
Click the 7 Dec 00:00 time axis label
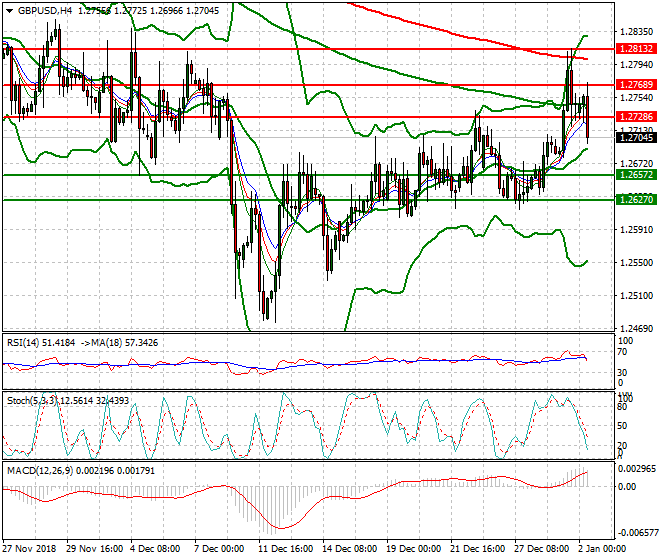point(219,549)
